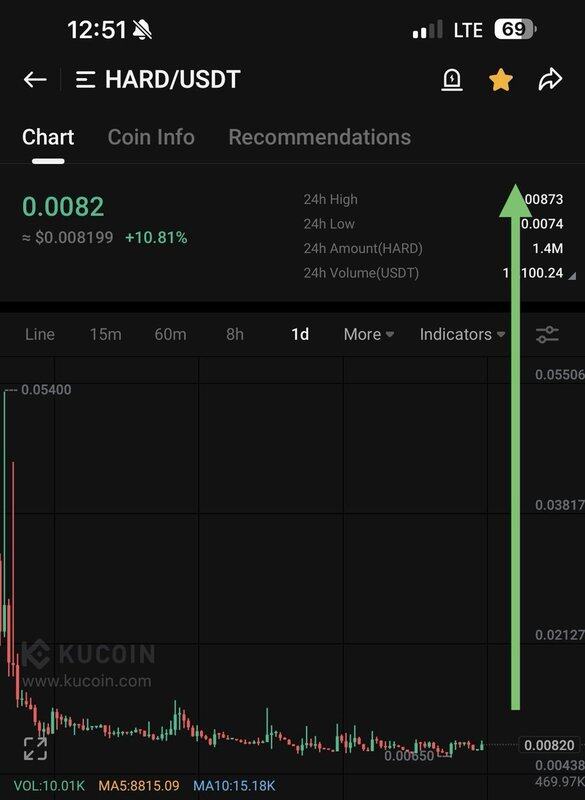Switch to the Recommendations tab
585x800 pixels.
click(x=320, y=137)
